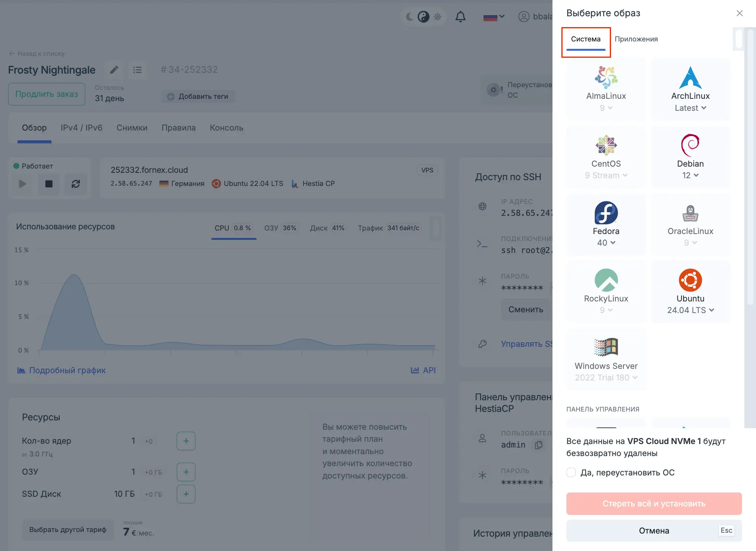This screenshot has width=756, height=551.
Task: Open the API link under graph
Action: click(x=423, y=370)
